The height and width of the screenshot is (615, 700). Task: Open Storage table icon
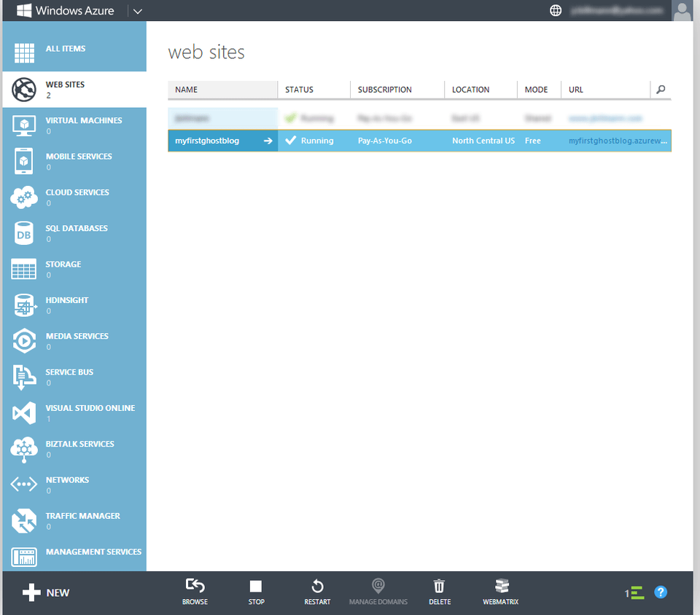click(x=23, y=269)
